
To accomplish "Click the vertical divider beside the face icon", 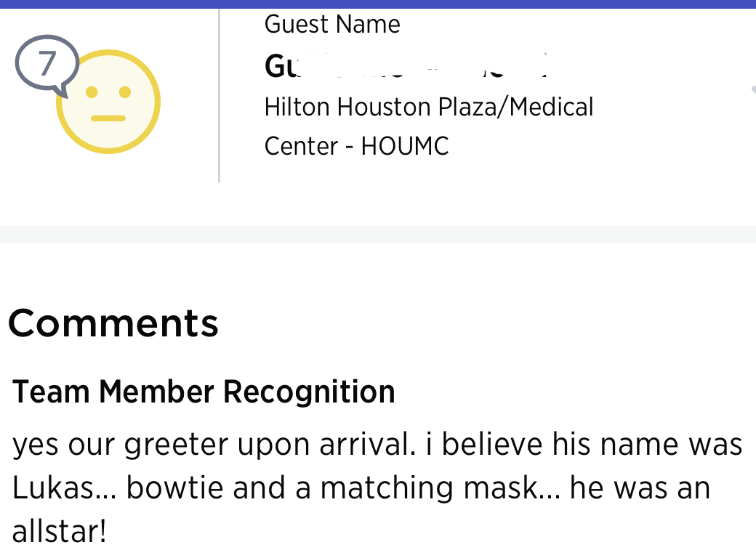I will click(219, 94).
